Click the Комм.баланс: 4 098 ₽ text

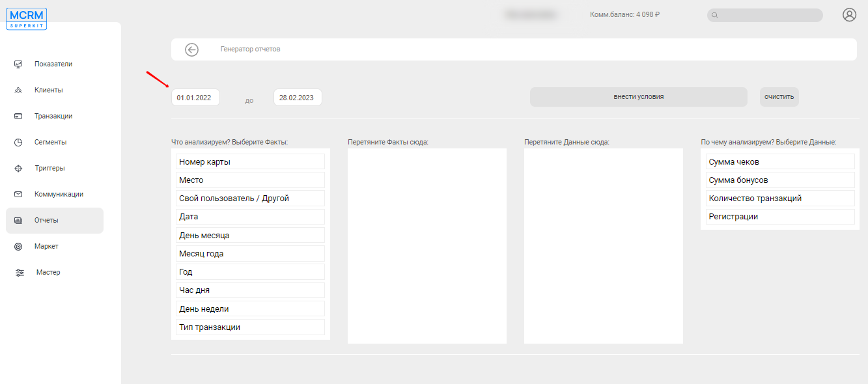[624, 14]
